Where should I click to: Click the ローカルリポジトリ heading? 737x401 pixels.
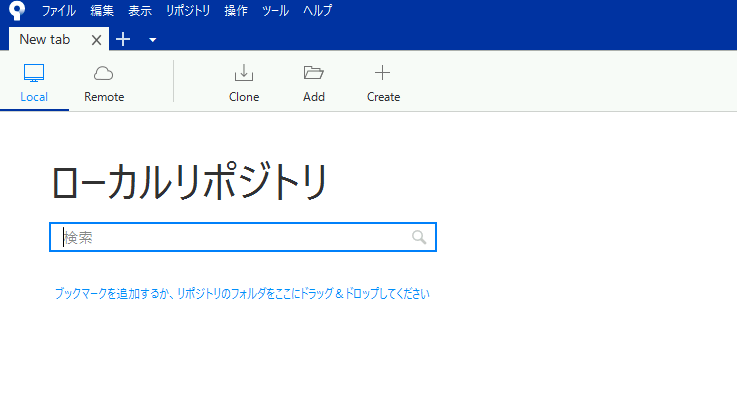[x=189, y=181]
